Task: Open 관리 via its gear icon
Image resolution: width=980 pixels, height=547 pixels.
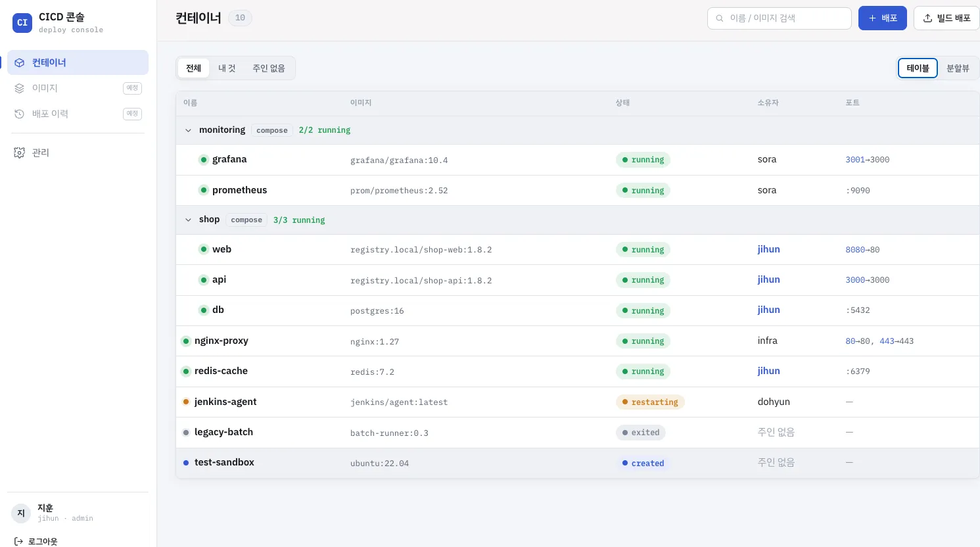Action: pyautogui.click(x=19, y=153)
